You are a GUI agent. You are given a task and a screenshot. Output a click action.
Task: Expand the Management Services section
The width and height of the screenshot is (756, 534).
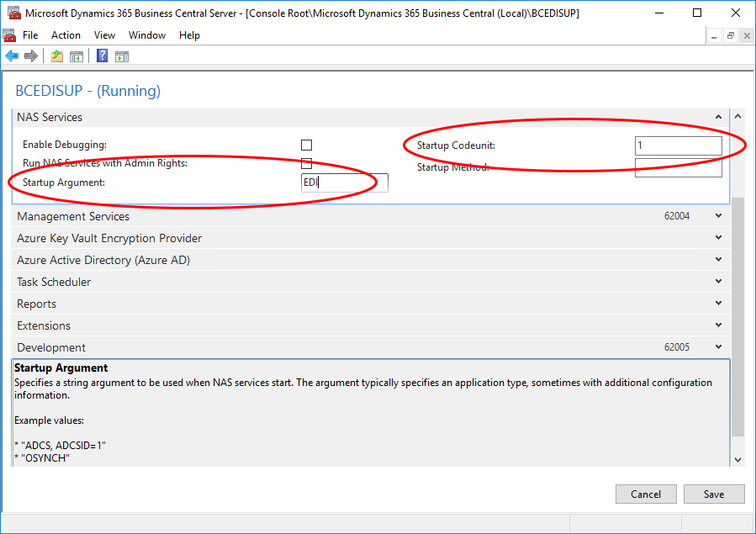pyautogui.click(x=718, y=216)
